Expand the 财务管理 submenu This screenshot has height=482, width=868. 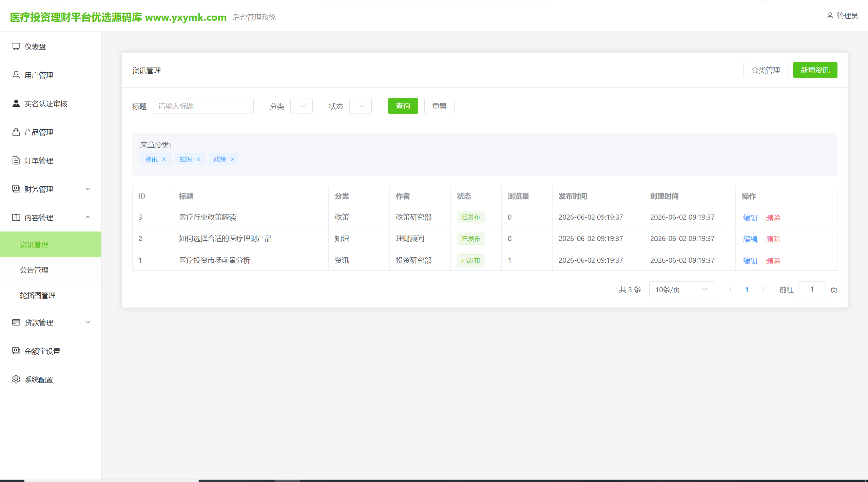tap(51, 189)
